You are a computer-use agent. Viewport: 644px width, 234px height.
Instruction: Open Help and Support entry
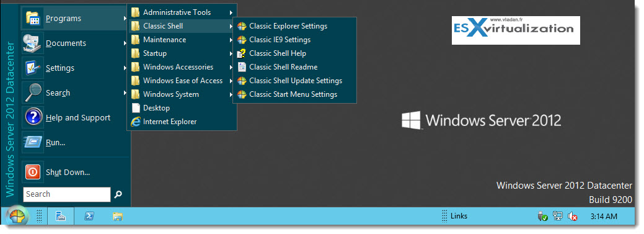coord(75,117)
